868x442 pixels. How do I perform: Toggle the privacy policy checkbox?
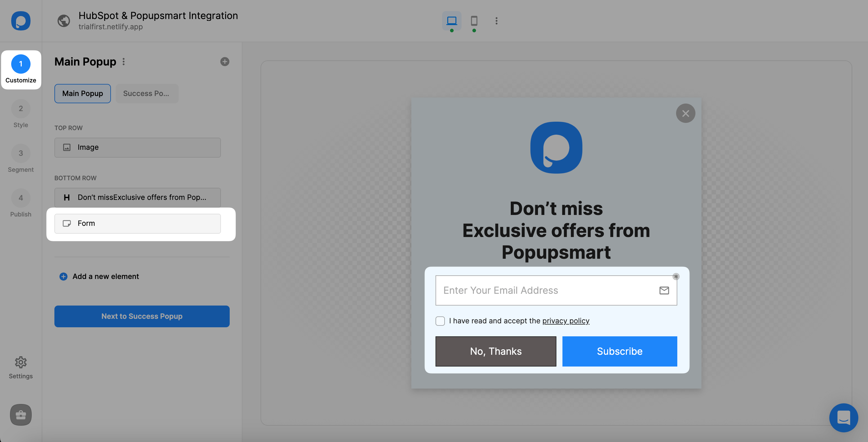point(440,321)
